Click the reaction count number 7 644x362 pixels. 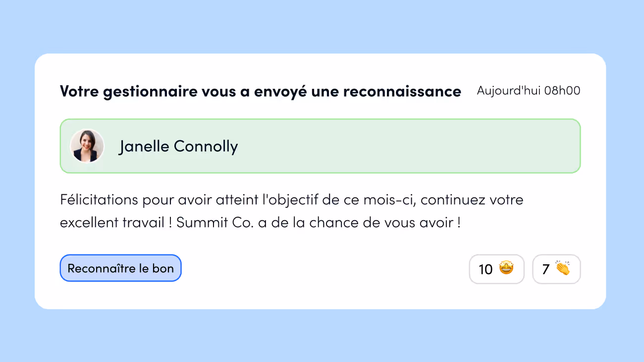546,269
